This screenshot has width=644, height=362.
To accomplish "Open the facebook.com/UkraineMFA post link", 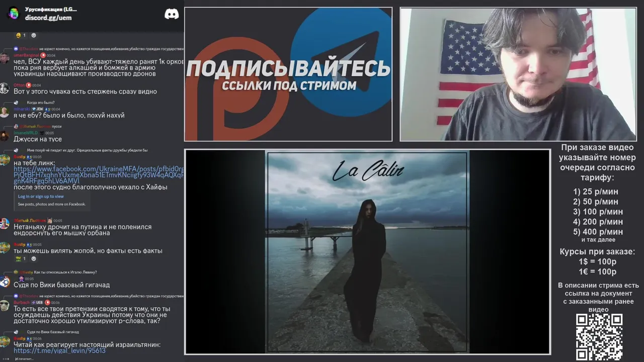I will coord(99,174).
